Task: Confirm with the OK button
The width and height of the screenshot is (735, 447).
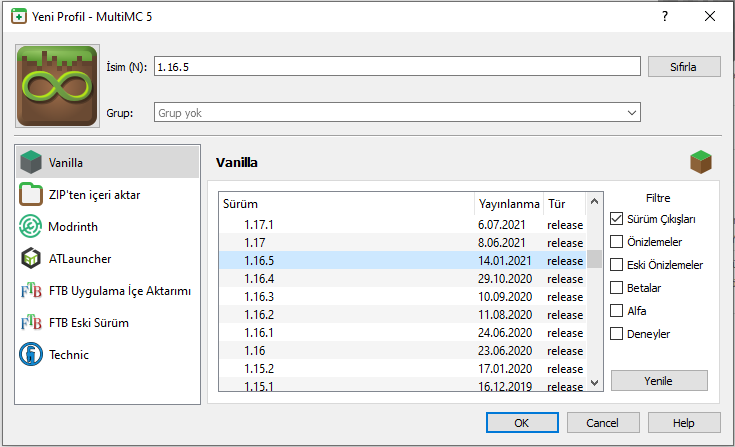Action: click(522, 423)
